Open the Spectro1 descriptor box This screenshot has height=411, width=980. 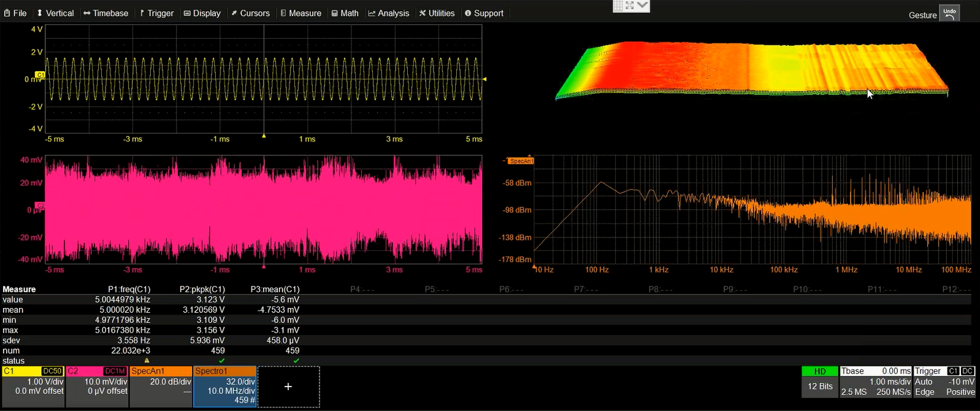tap(224, 386)
